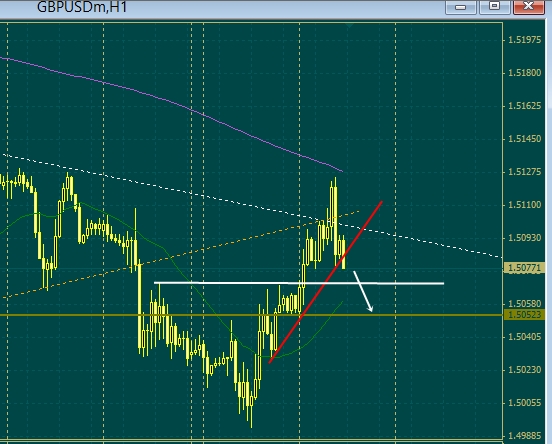
Task: Click the 1.51100 price scale label
Action: point(525,205)
